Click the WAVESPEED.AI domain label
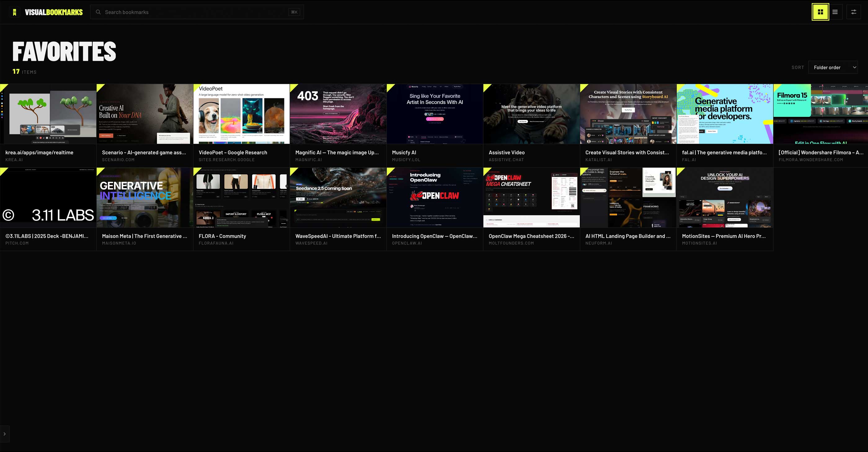 [x=311, y=243]
